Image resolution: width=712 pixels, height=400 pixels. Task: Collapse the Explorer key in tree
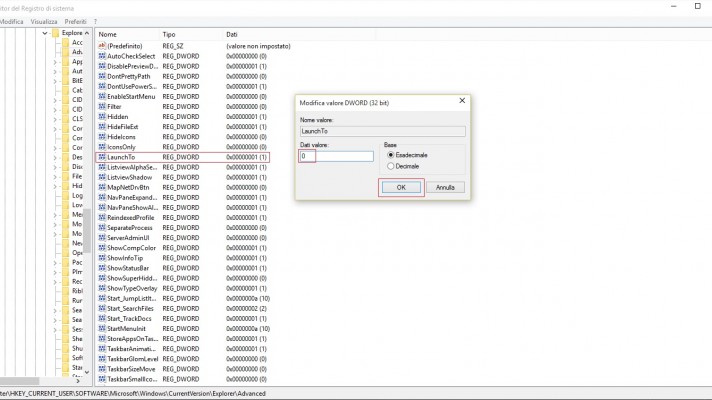pyautogui.click(x=46, y=33)
